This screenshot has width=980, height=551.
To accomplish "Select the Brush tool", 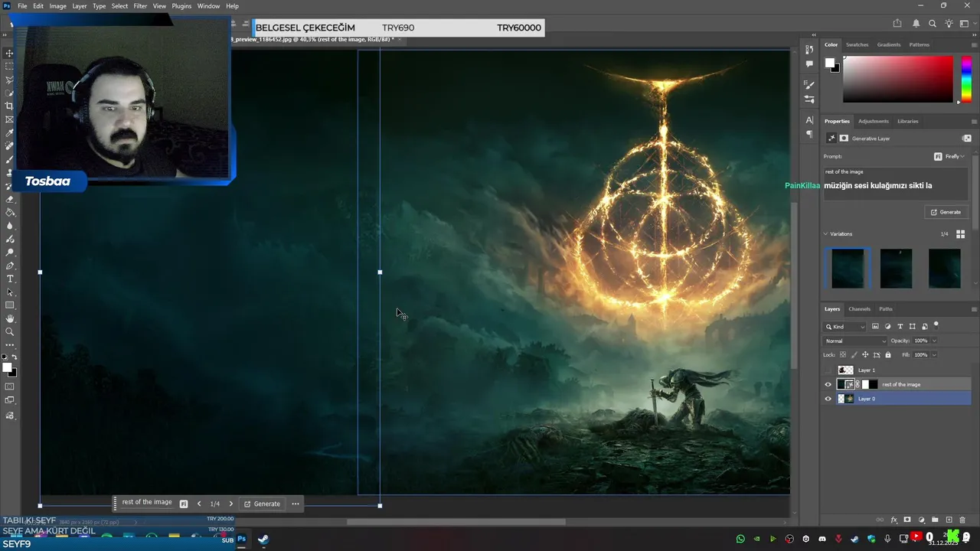I will click(9, 159).
